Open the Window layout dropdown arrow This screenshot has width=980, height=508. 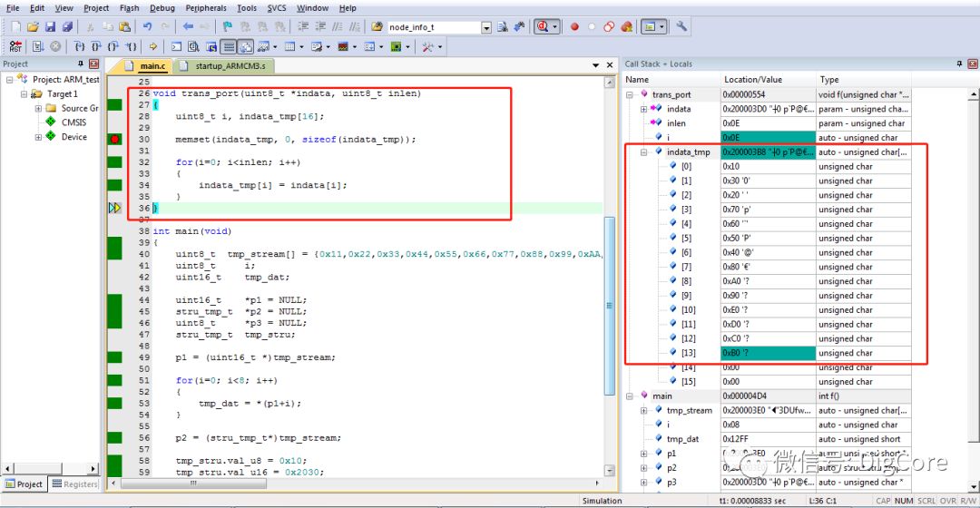click(661, 27)
